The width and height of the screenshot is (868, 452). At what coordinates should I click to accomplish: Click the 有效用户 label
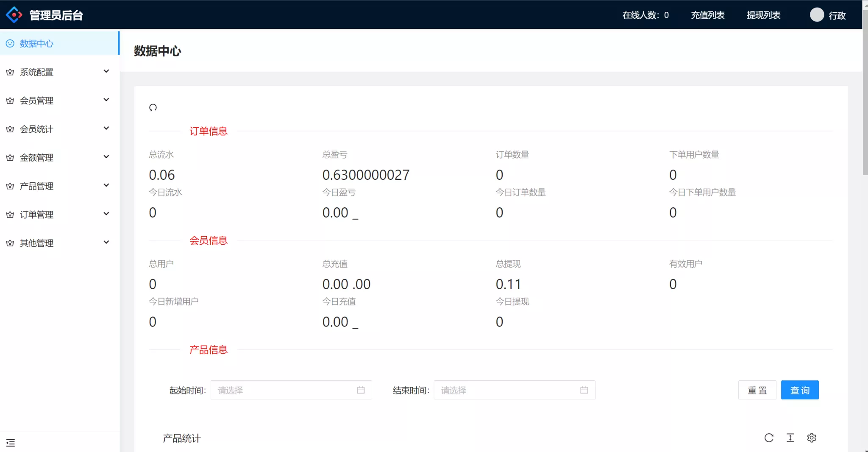(686, 264)
